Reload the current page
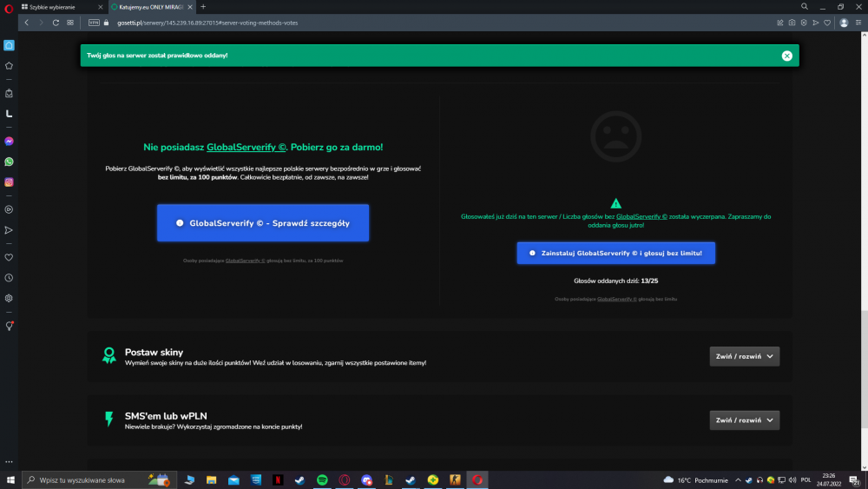Screen dimensions: 868x489 tap(56, 23)
